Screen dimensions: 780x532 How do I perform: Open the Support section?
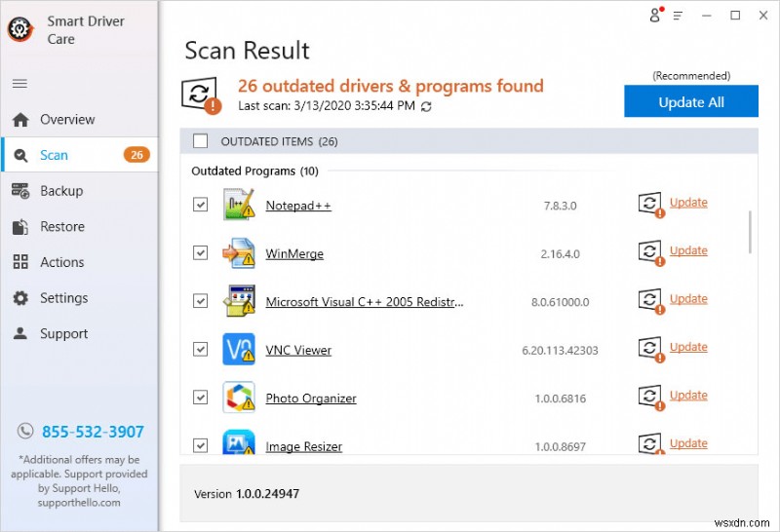tap(80, 333)
